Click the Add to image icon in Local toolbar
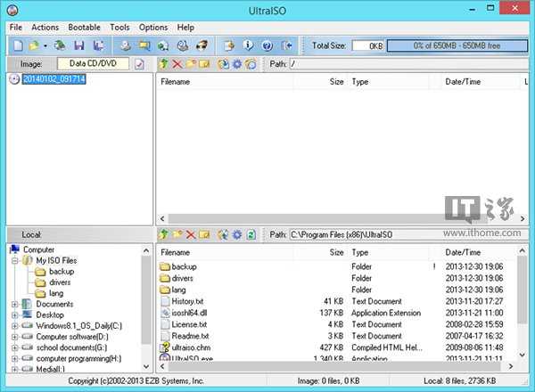The height and width of the screenshot is (392, 535). click(x=224, y=234)
